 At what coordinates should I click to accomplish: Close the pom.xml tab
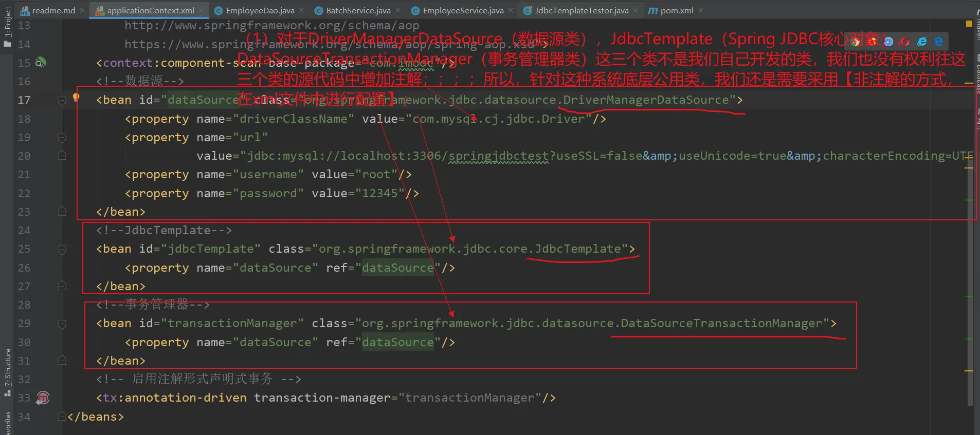[700, 10]
